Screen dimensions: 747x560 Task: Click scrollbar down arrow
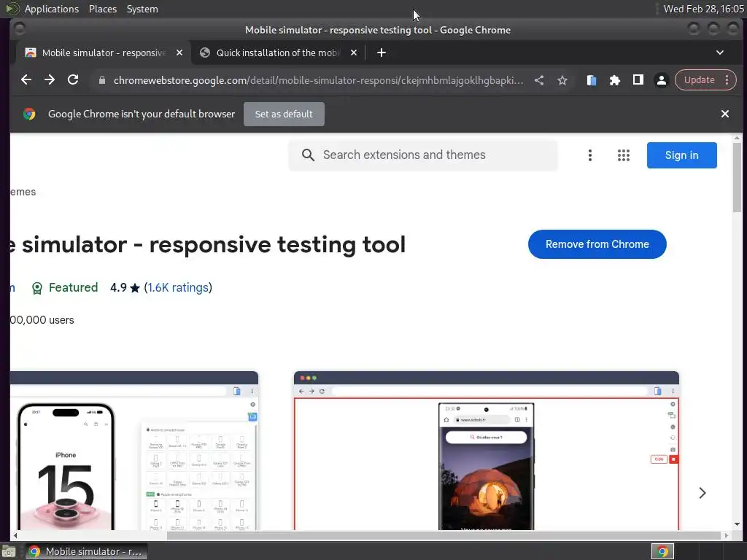click(x=737, y=524)
